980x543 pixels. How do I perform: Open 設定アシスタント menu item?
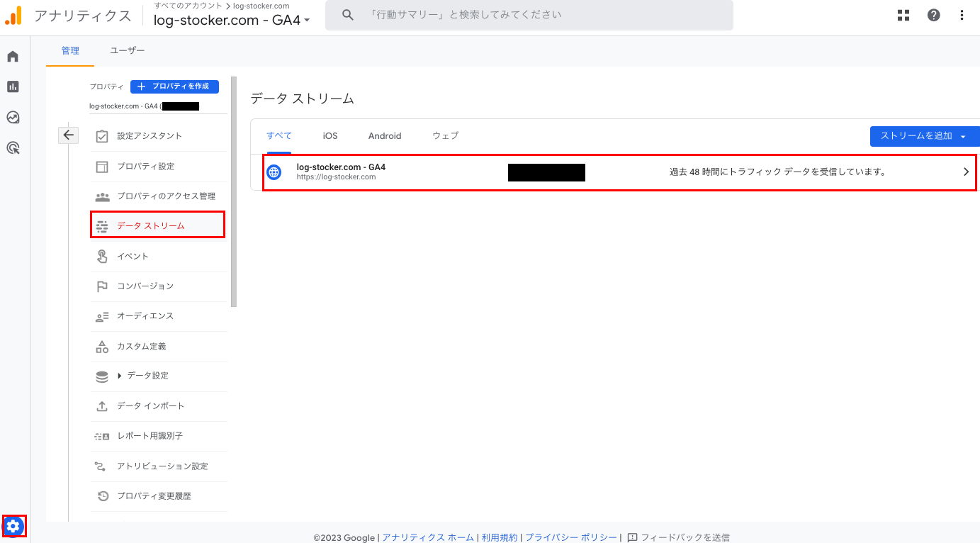(150, 136)
